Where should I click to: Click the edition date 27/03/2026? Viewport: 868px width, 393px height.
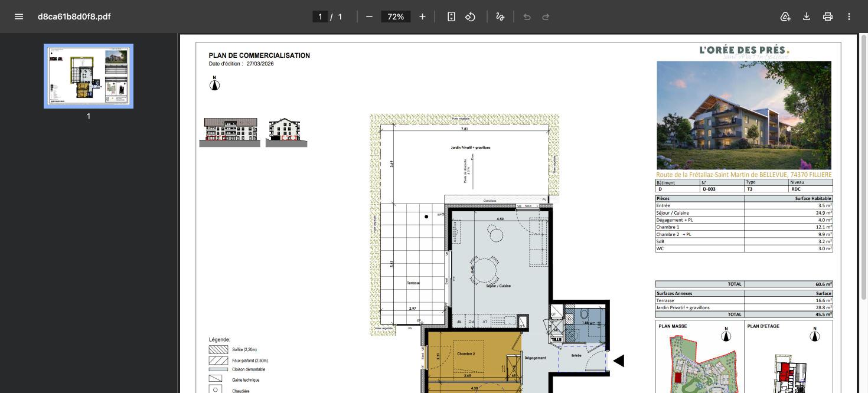tap(260, 64)
